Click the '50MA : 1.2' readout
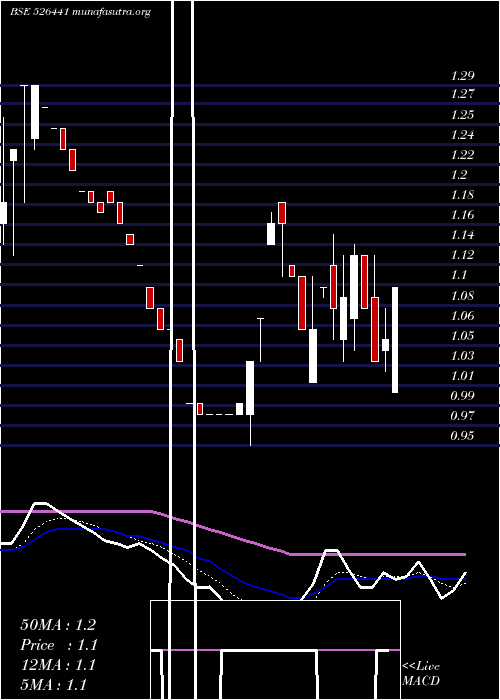The width and height of the screenshot is (500, 700). pyautogui.click(x=58, y=625)
